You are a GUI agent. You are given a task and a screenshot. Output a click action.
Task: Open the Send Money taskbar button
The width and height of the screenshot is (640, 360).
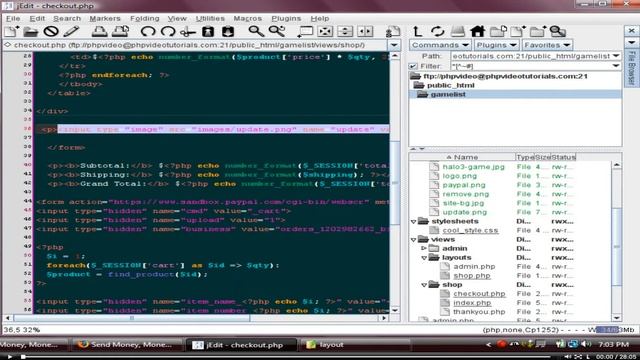tap(127, 345)
